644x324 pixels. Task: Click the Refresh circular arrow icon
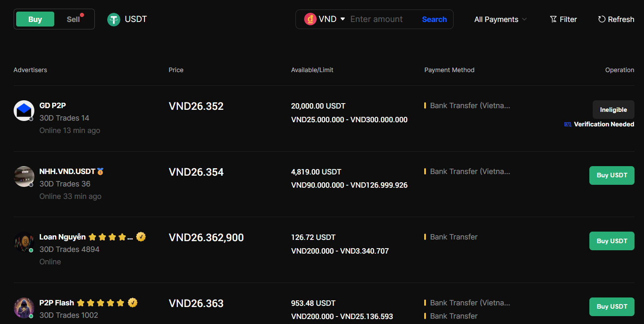click(x=602, y=19)
